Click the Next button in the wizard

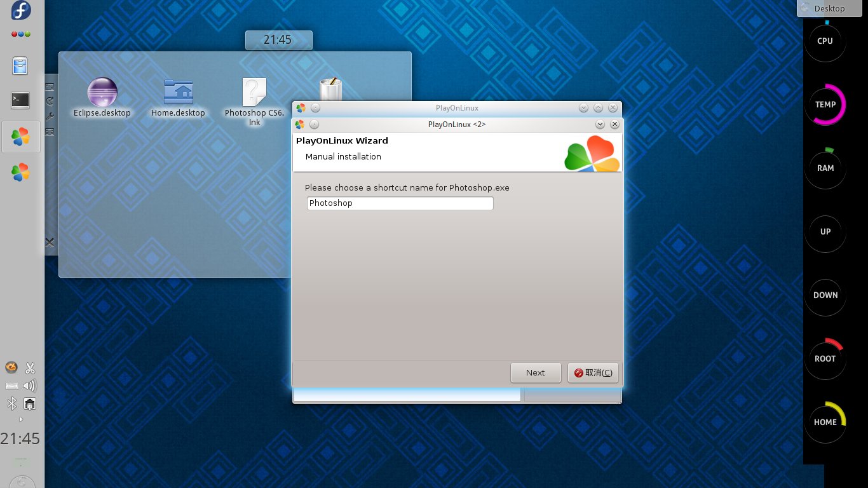pyautogui.click(x=536, y=373)
